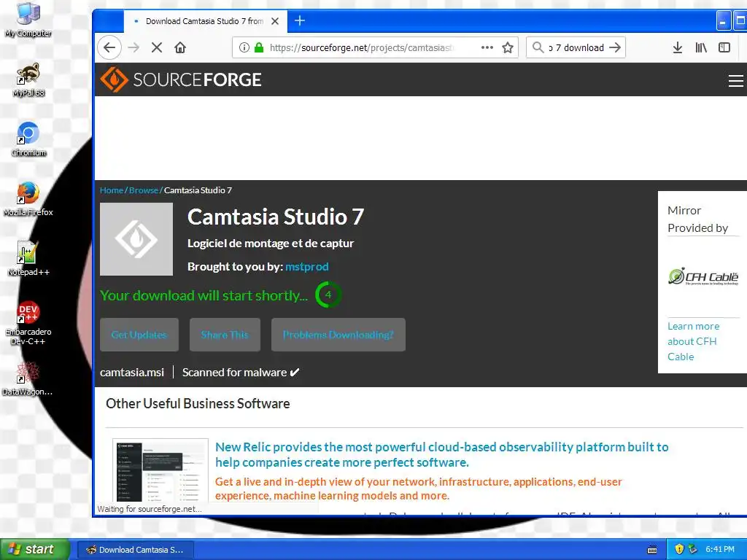Open the Windows start button
This screenshot has height=560, width=747.
tap(35, 549)
